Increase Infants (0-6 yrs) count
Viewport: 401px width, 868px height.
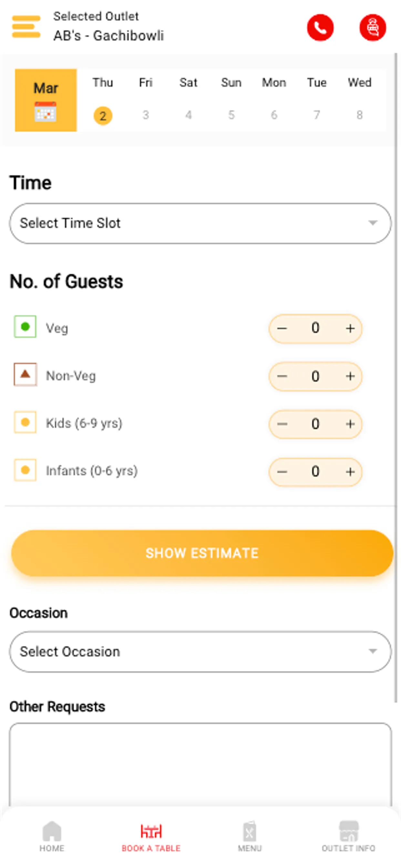[x=350, y=471]
